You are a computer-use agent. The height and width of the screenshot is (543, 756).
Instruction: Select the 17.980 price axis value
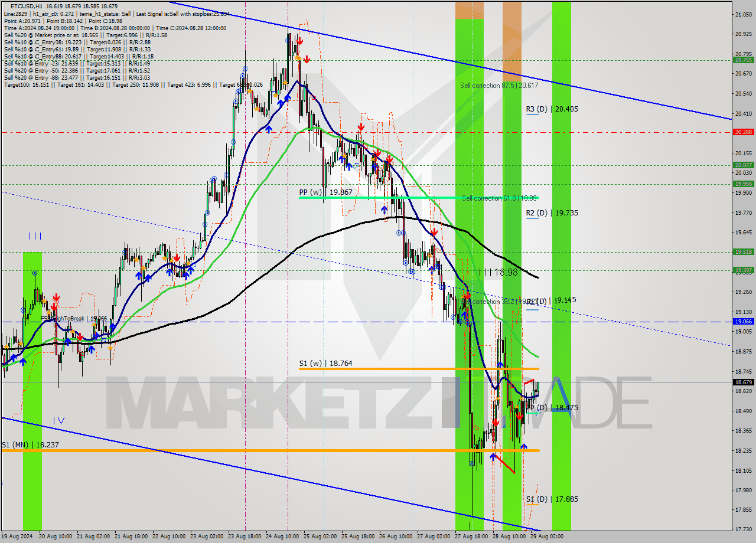(743, 490)
